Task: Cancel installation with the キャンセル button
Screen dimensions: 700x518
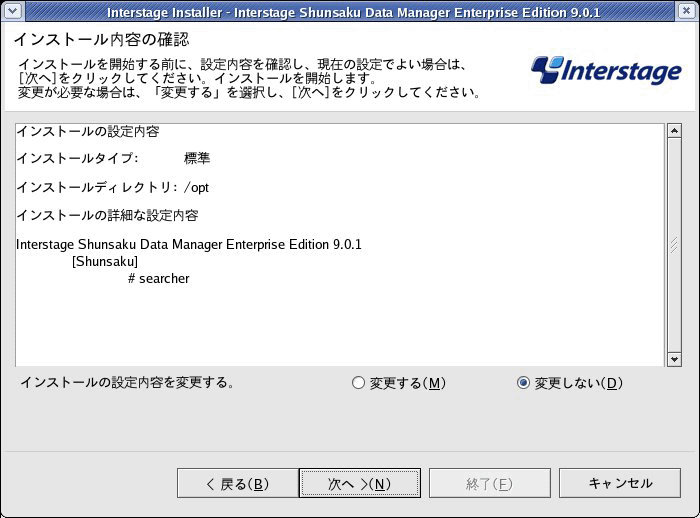Action: (x=620, y=483)
